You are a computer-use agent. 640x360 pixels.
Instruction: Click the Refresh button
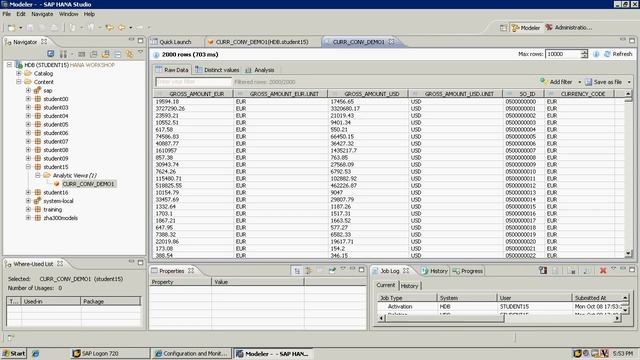618,54
